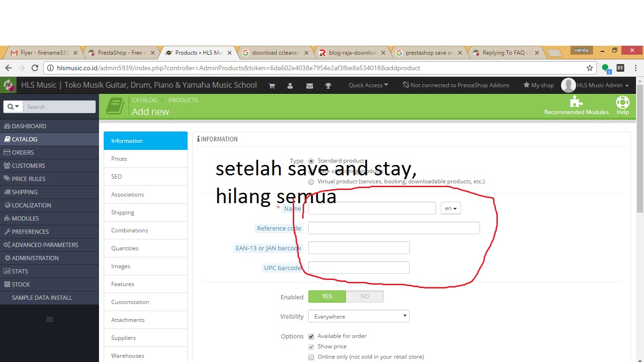Click the EAN-13 or JAN barcode field
Screen dimensions: 644x362
[359, 248]
